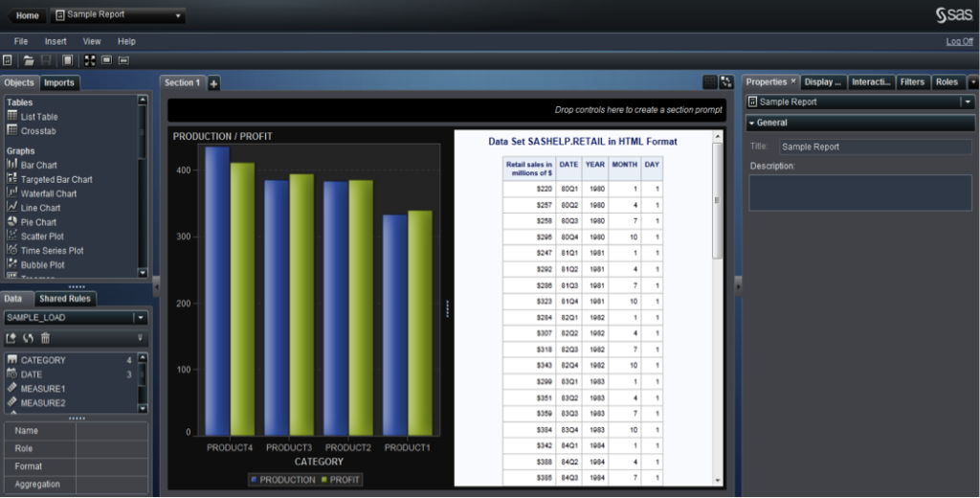Viewport: 980px width, 498px height.
Task: Select the MEASURE2 data item
Action: click(x=70, y=403)
